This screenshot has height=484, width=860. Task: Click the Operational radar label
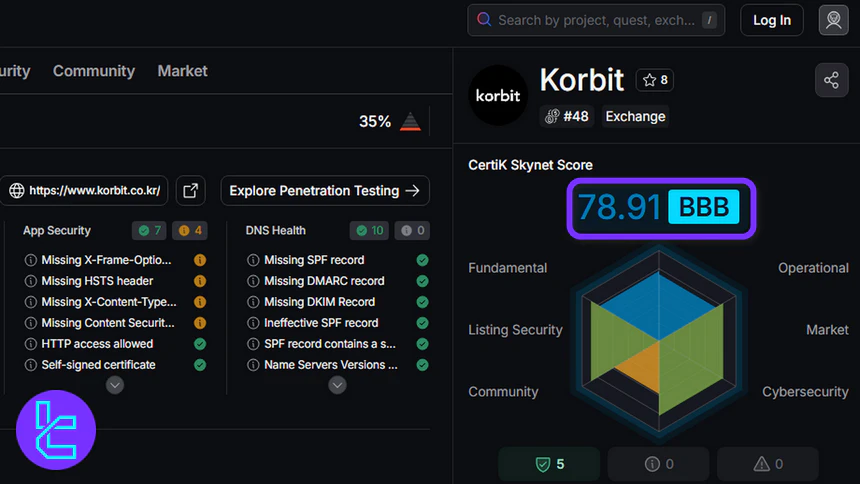click(813, 268)
